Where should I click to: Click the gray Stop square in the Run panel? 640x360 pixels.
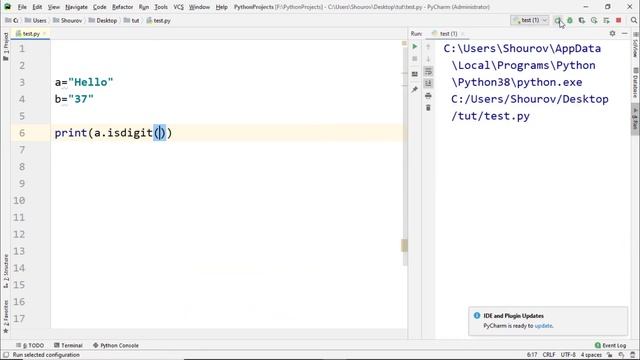[x=415, y=59]
